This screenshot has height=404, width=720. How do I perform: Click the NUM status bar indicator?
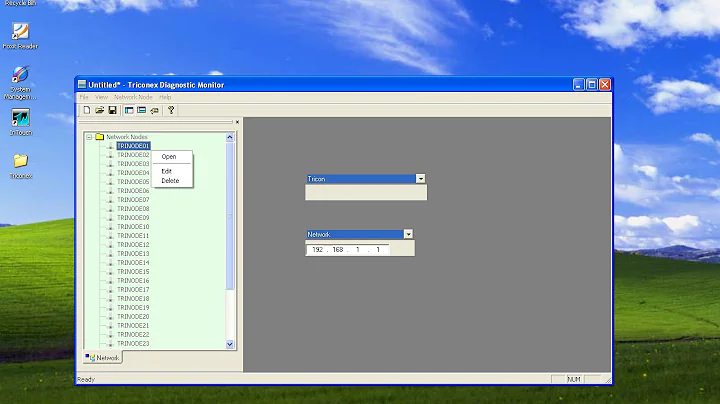(574, 379)
